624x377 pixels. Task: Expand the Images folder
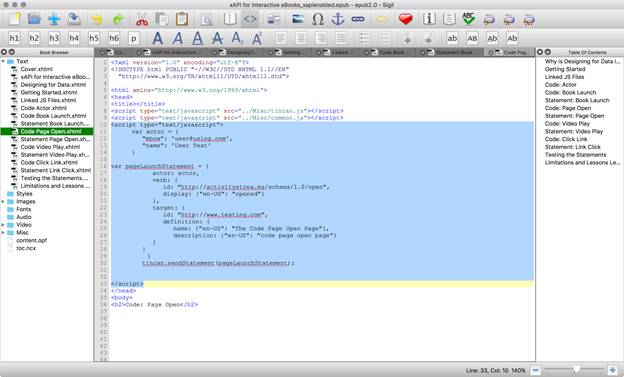3,201
